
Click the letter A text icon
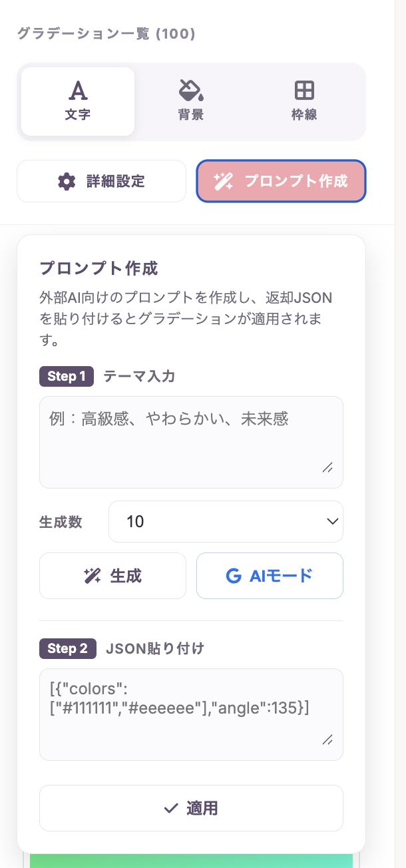[x=78, y=91]
